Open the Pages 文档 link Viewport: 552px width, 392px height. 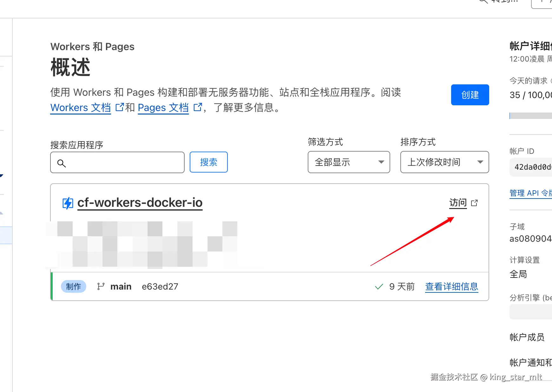point(163,108)
